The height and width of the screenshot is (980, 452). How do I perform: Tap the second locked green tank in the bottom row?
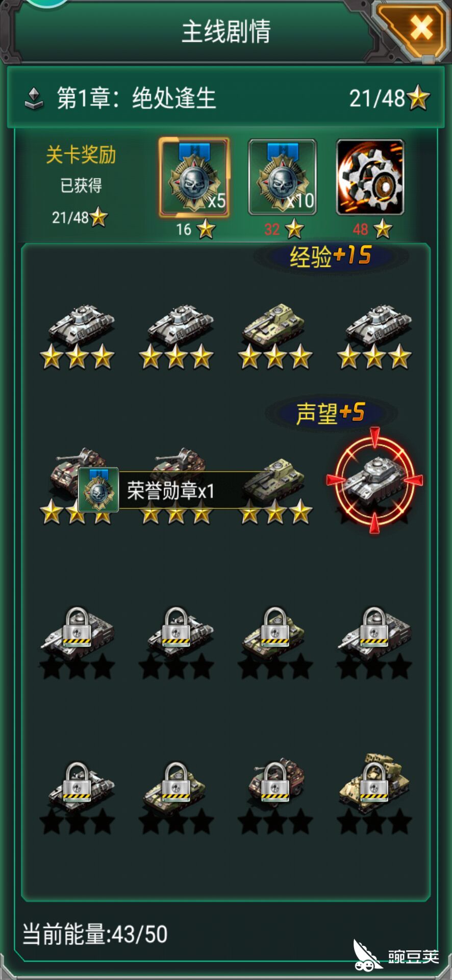pyautogui.click(x=177, y=796)
